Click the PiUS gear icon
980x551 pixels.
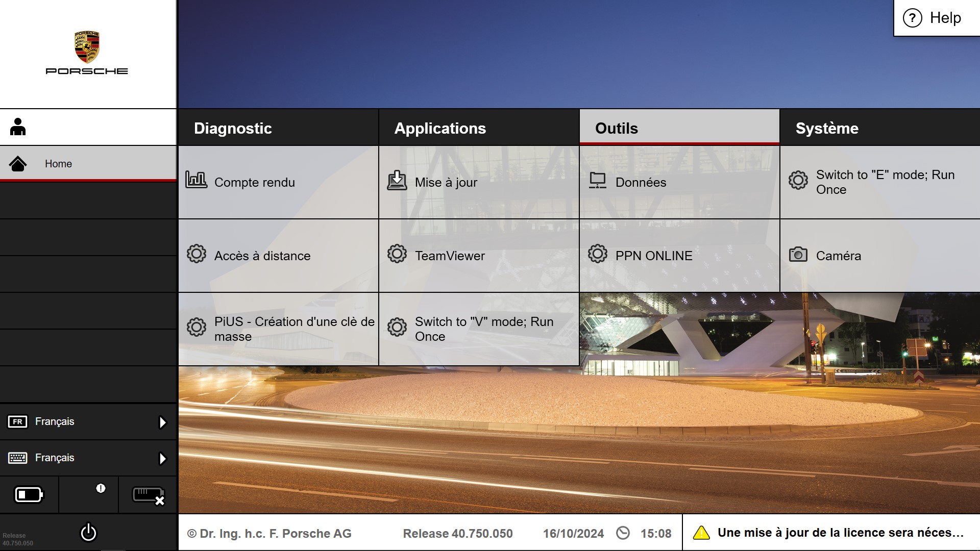coord(197,327)
